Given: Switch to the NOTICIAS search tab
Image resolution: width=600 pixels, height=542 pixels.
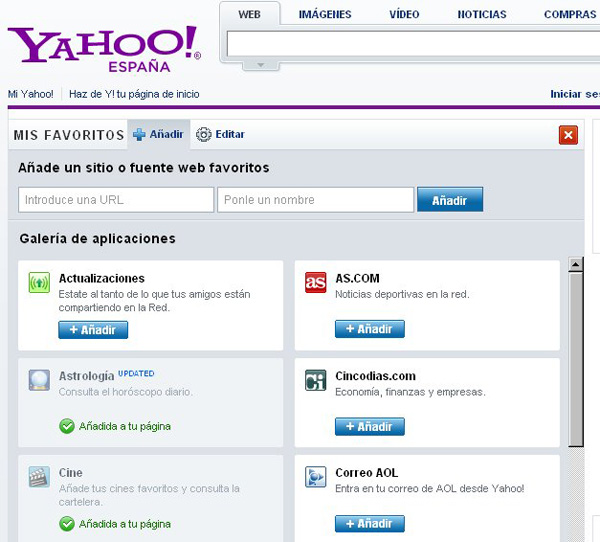Looking at the screenshot, I should [482, 15].
